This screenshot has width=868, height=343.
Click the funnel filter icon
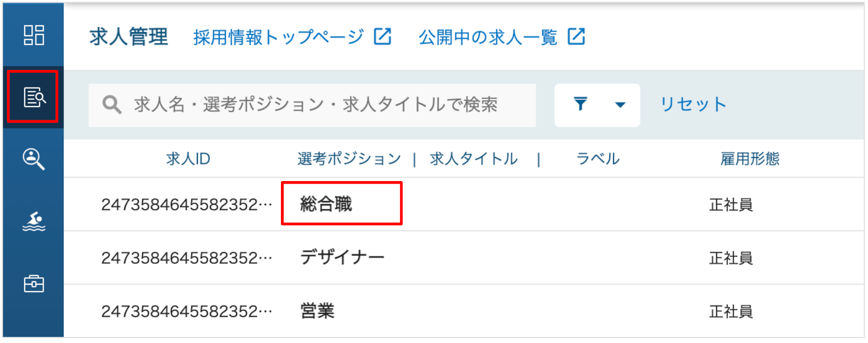click(x=580, y=104)
